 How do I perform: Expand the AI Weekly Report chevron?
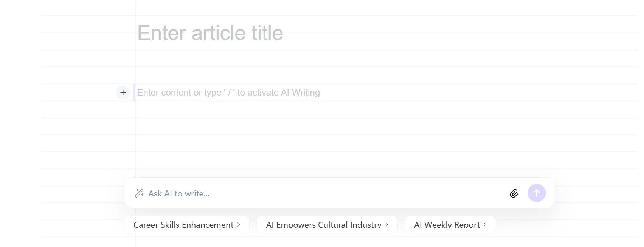(x=485, y=225)
